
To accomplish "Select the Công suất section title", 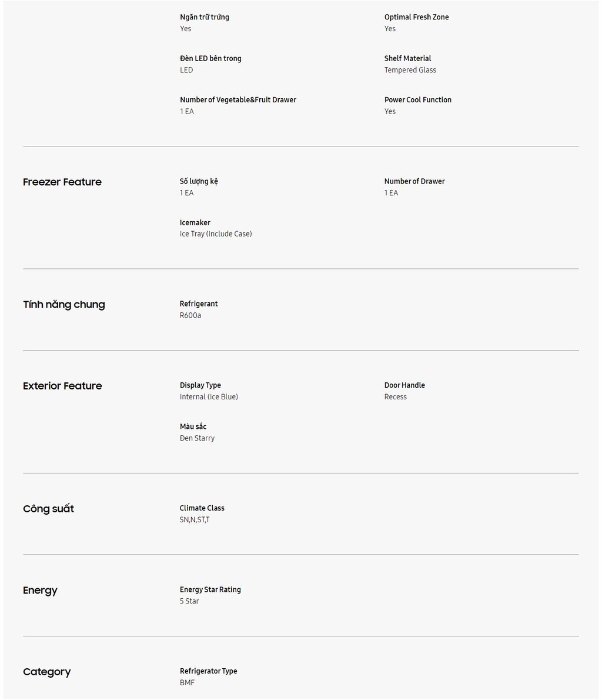I will pos(48,509).
